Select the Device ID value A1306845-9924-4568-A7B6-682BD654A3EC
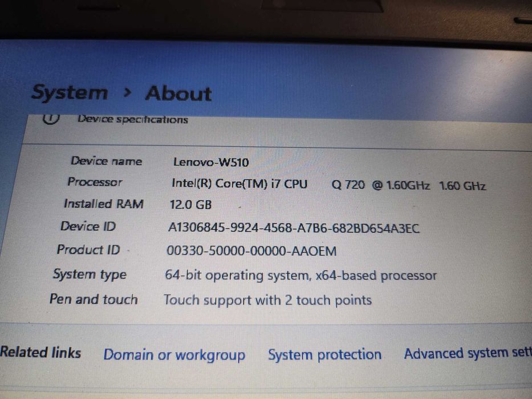532x399 pixels. 294,228
